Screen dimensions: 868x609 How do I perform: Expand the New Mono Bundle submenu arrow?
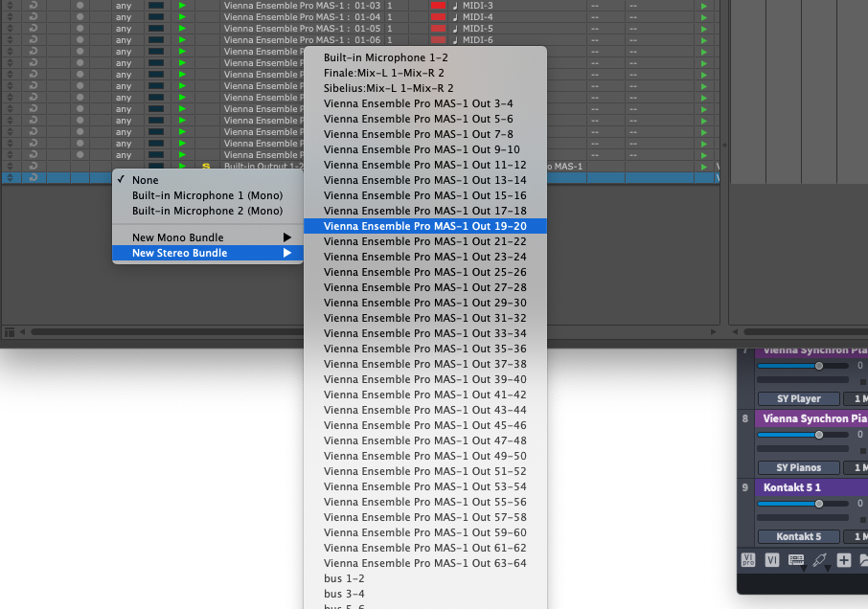[286, 237]
